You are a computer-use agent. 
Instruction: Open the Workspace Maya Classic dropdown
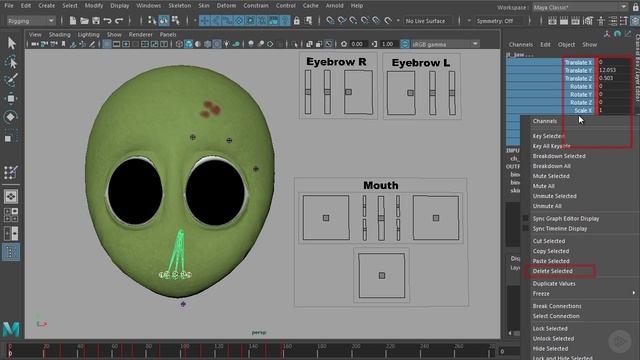(580, 7)
